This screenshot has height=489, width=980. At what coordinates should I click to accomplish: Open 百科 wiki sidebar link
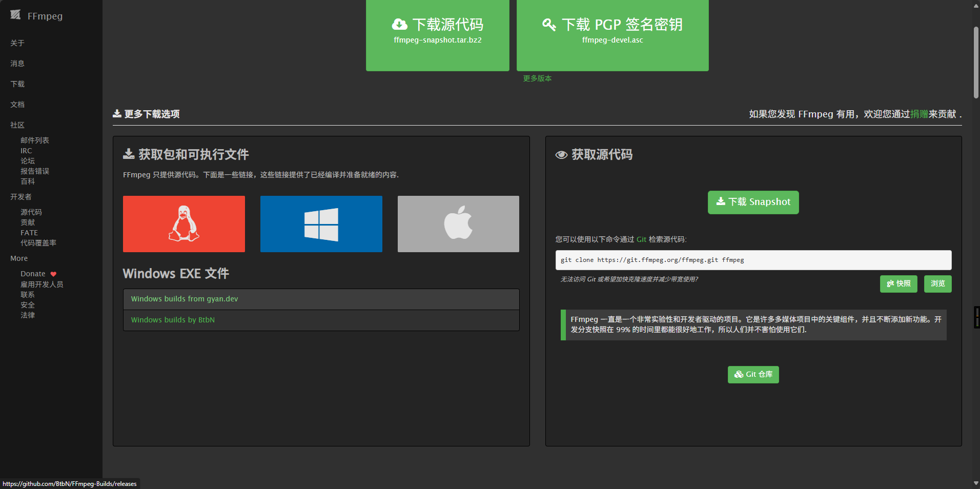pyautogui.click(x=28, y=181)
